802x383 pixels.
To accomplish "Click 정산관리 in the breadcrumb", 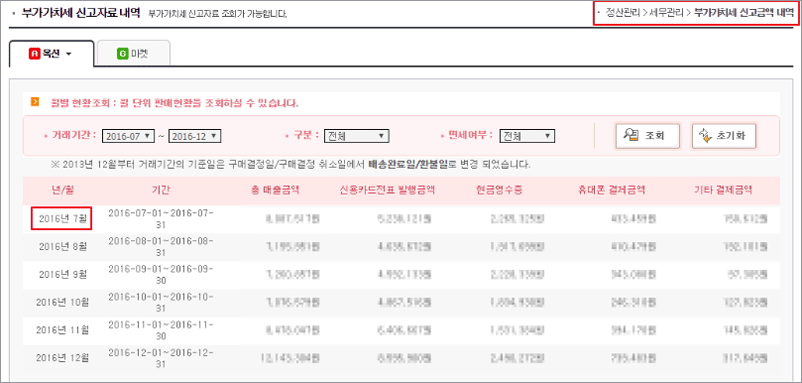I will pyautogui.click(x=622, y=13).
